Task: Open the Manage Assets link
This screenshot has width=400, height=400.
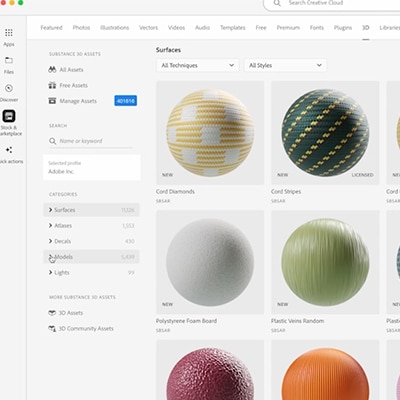Action: coord(78,101)
